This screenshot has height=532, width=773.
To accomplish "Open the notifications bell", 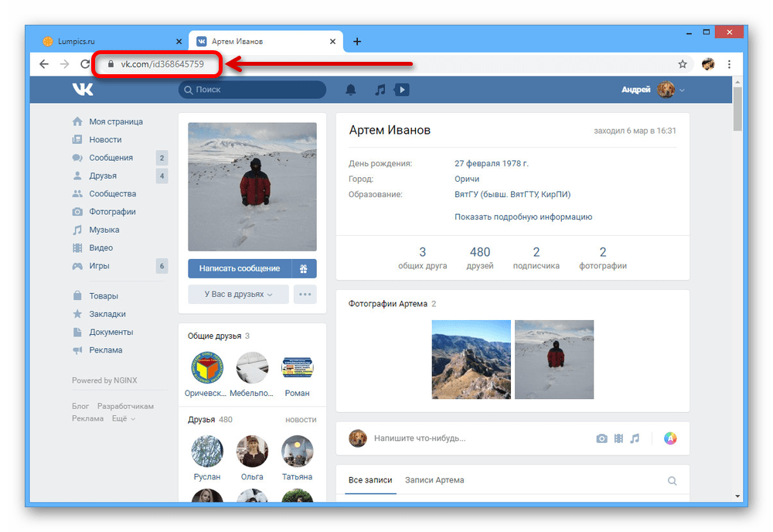I will pyautogui.click(x=351, y=90).
